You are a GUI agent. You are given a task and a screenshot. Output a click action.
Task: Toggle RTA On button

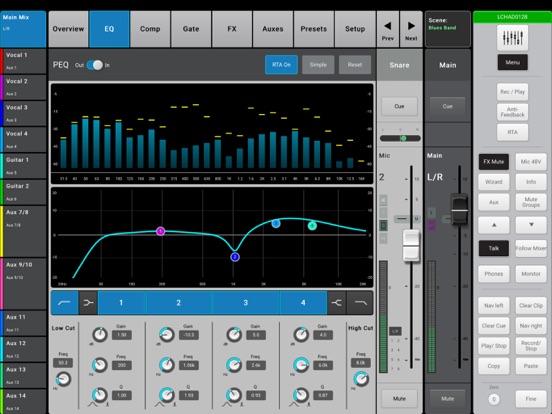click(281, 65)
